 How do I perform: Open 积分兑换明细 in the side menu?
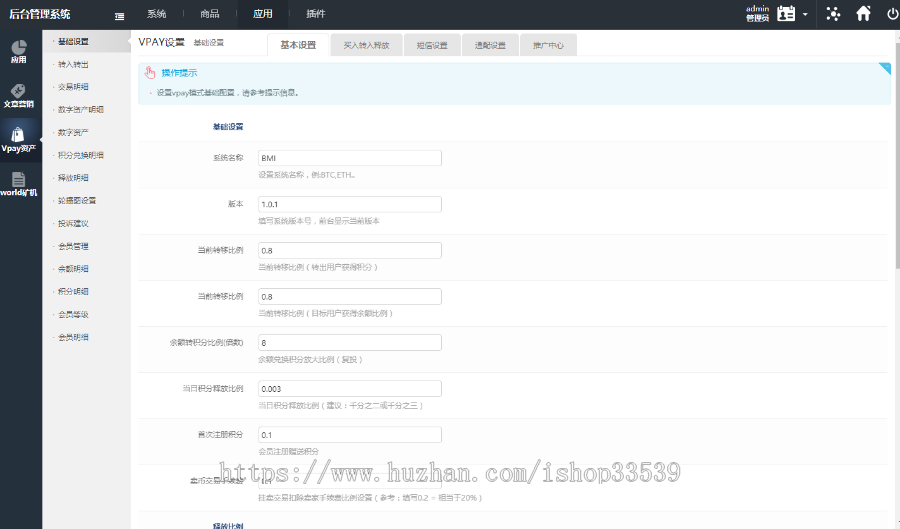tap(80, 155)
